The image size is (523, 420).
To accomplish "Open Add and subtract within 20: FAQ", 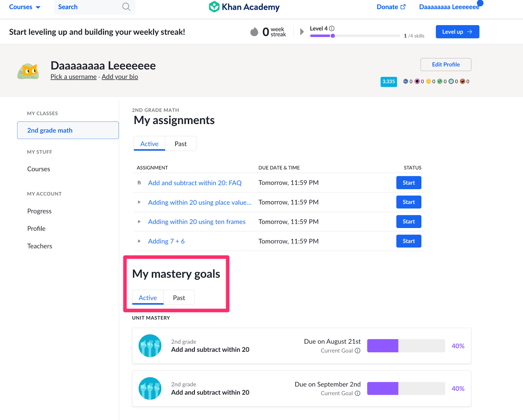I will point(195,183).
